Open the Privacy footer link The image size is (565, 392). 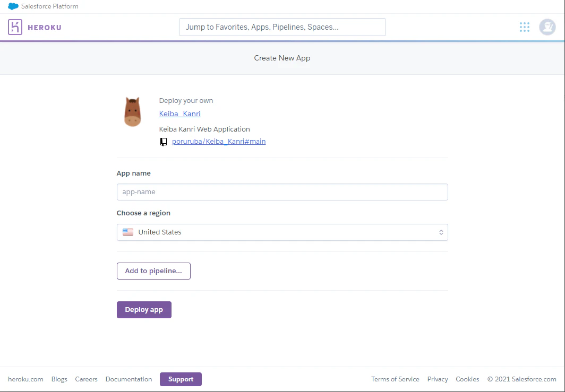[x=438, y=379]
